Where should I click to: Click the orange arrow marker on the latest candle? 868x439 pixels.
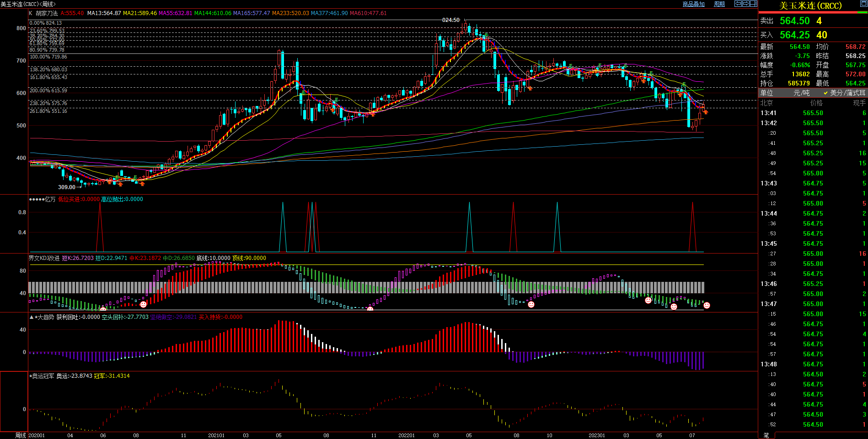706,112
